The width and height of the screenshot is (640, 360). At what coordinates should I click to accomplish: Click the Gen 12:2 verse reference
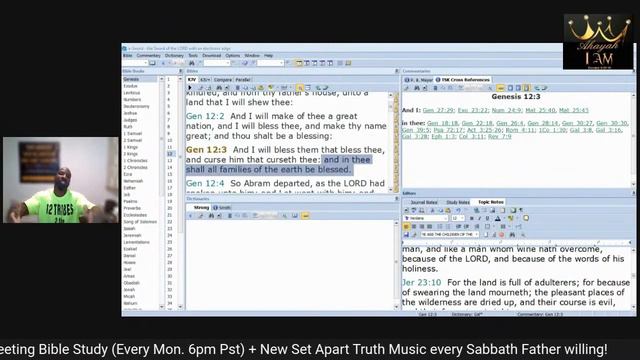pyautogui.click(x=205, y=116)
